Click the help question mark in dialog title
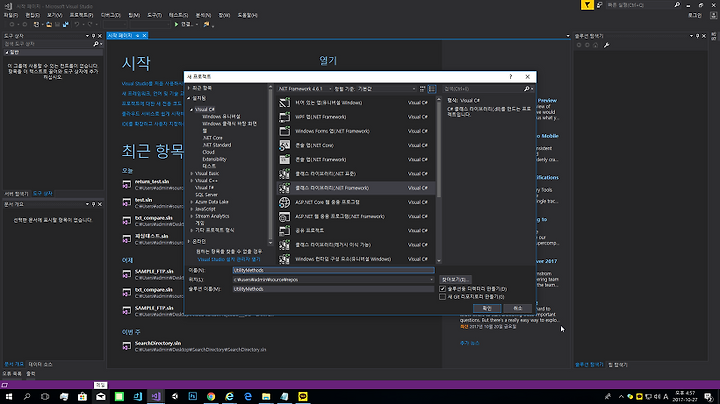The image size is (720, 404). [511, 77]
